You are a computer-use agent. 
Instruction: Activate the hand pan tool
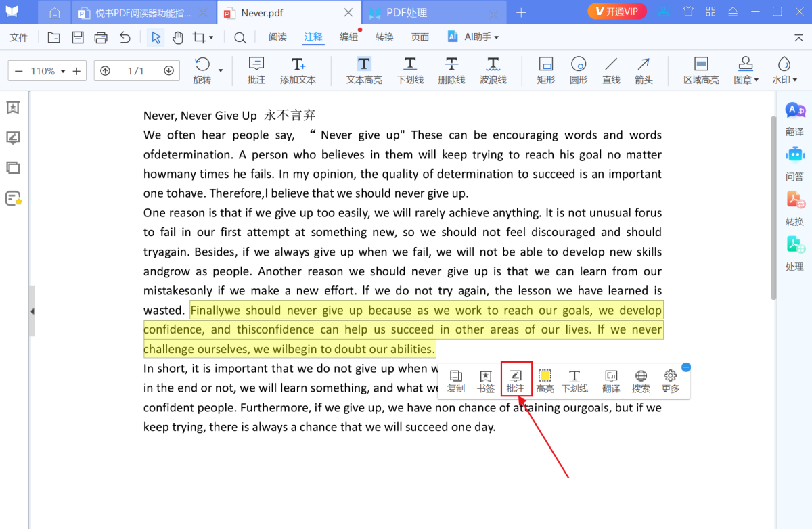click(178, 37)
